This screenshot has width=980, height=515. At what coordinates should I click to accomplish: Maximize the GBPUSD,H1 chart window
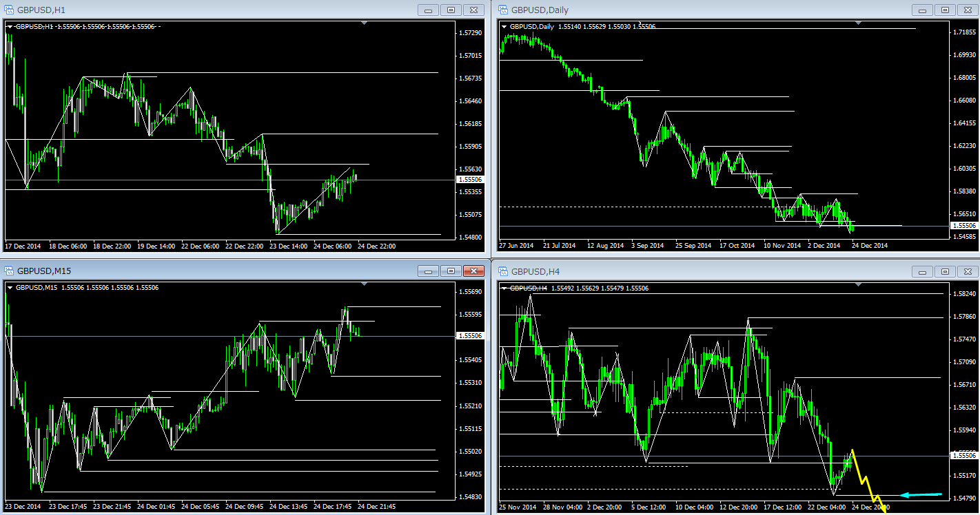coord(451,10)
